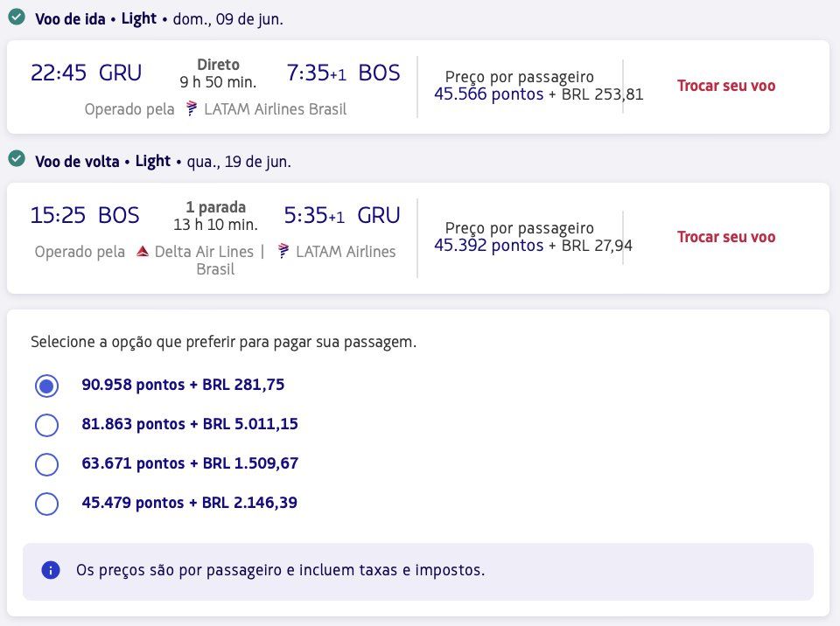Click Trocar seu voo for return flight
The width and height of the screenshot is (840, 626).
(x=726, y=237)
